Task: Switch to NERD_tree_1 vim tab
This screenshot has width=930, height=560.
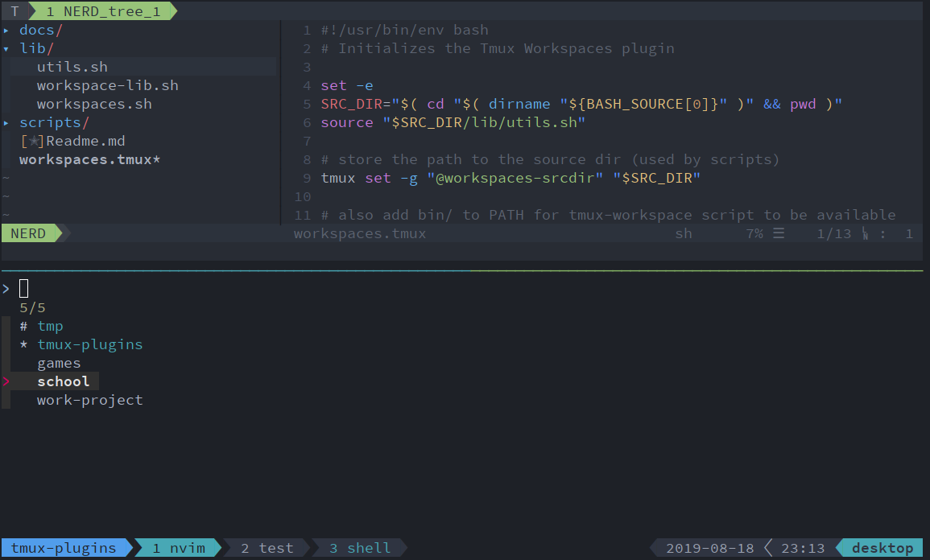Action: 102,11
